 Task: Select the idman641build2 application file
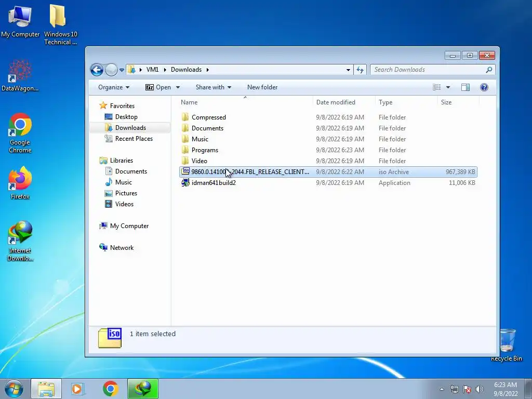click(x=328, y=182)
